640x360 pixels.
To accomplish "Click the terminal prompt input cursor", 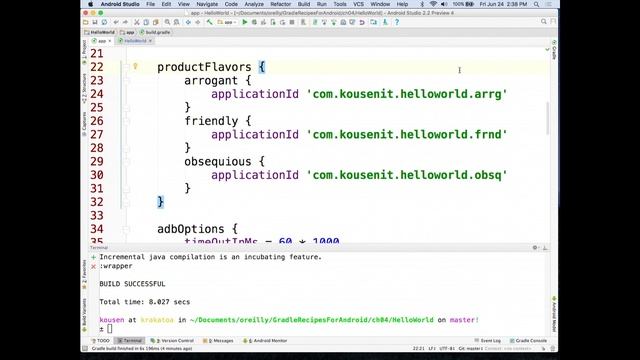I will (x=110, y=329).
